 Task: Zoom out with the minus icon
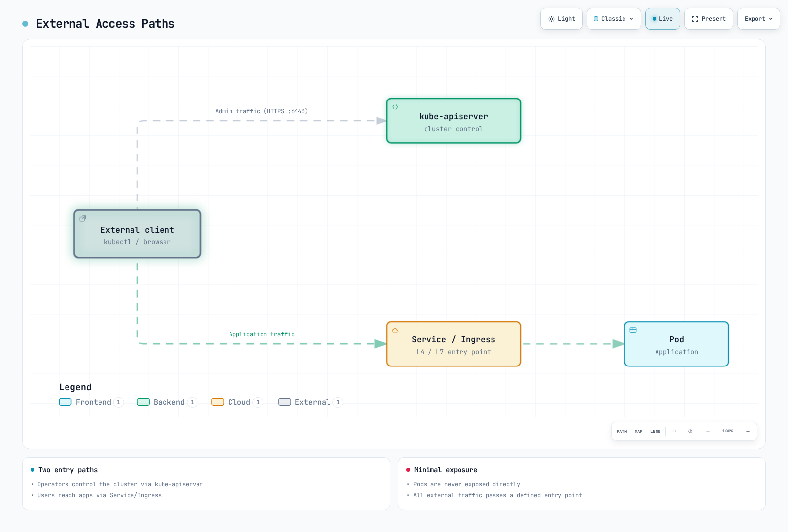[x=708, y=432]
